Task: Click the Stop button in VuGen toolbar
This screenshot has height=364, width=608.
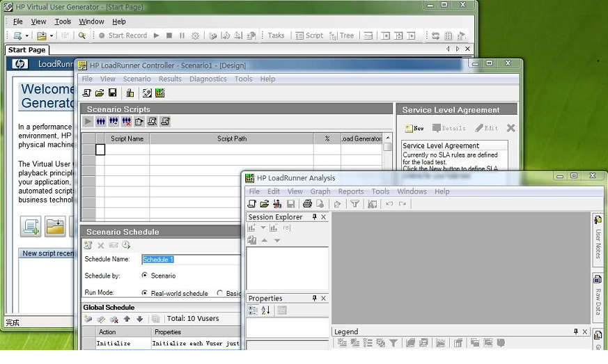Action: tap(169, 35)
